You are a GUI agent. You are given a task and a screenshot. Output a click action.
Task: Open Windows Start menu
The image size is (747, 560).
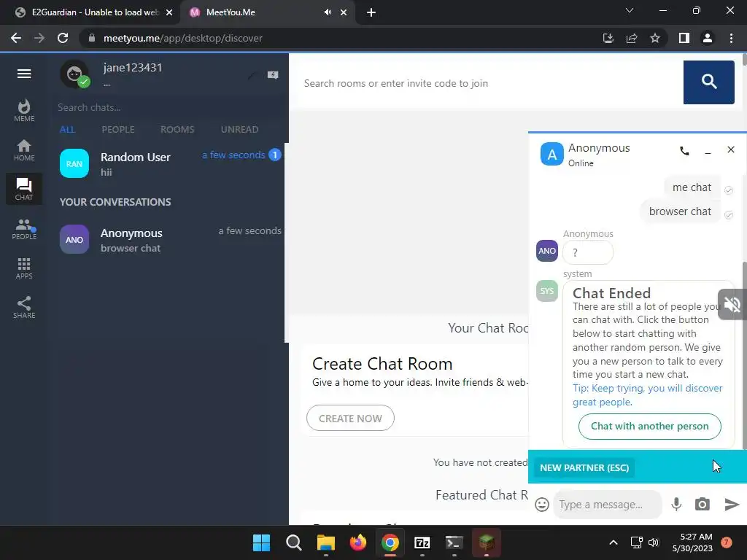[x=261, y=542]
